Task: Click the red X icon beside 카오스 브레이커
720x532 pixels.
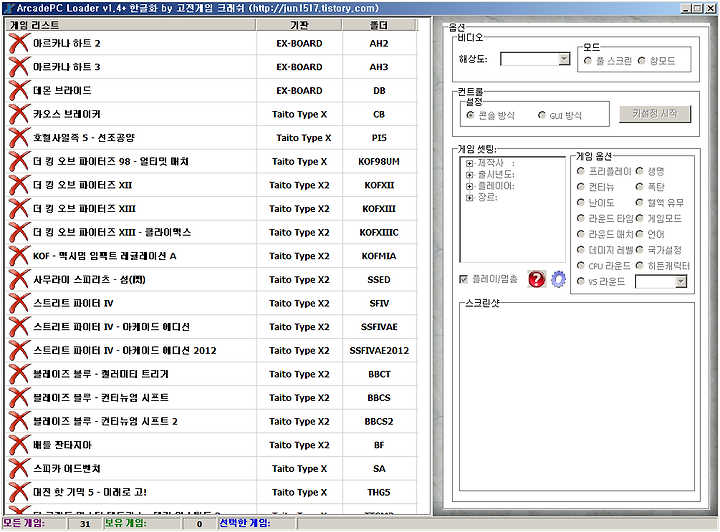Action: click(19, 114)
